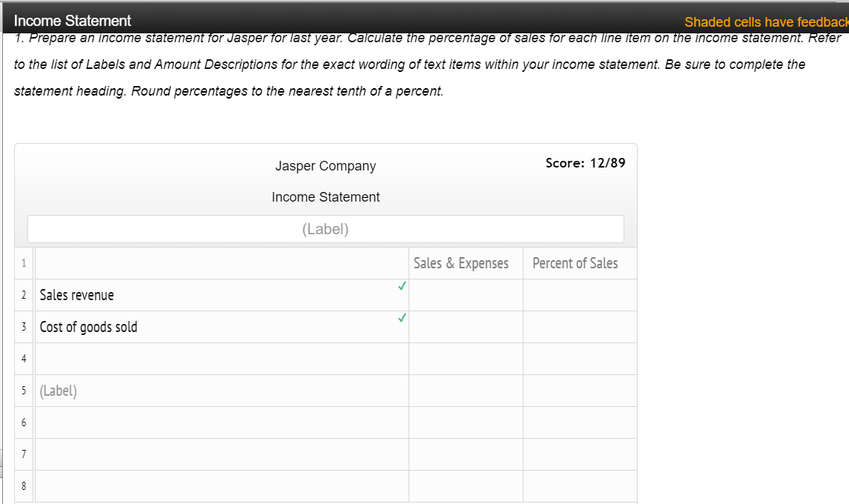849x504 pixels.
Task: Click the statement heading (Label) input field
Action: point(326,228)
